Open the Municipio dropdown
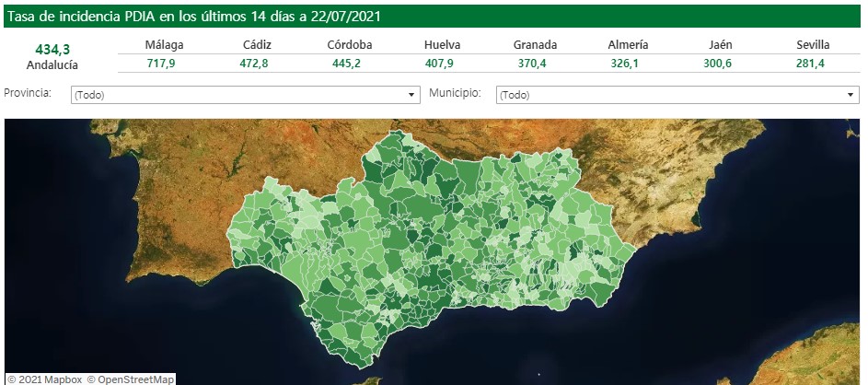Screen dimensions: 868x385 [677, 95]
